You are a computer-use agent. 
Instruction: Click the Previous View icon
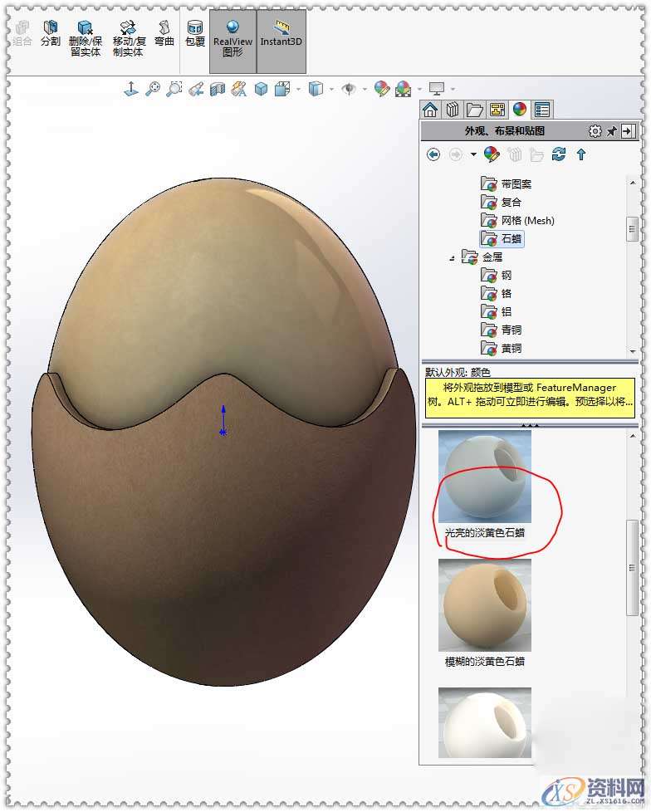click(196, 89)
